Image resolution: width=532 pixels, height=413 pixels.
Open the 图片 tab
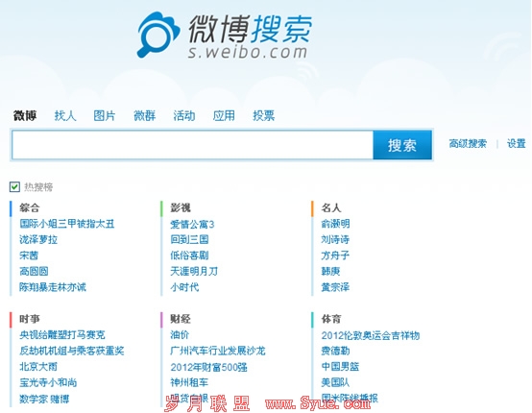click(105, 115)
